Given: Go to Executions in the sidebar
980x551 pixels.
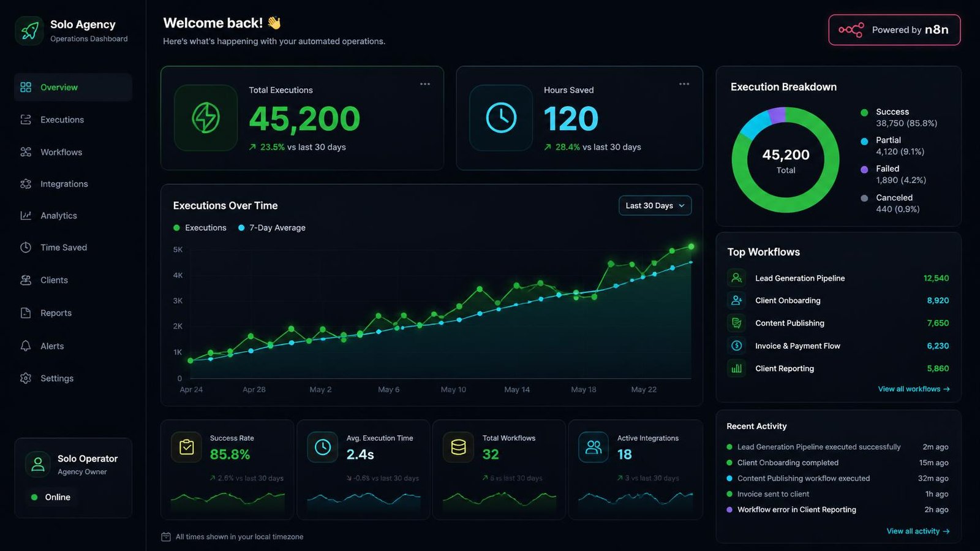Looking at the screenshot, I should pyautogui.click(x=73, y=120).
